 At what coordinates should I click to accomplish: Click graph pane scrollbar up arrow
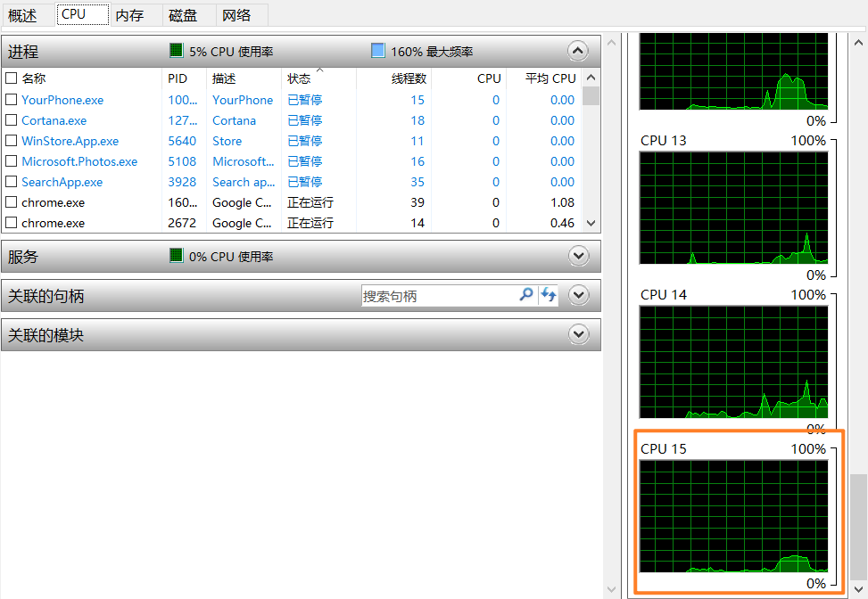[x=858, y=43]
